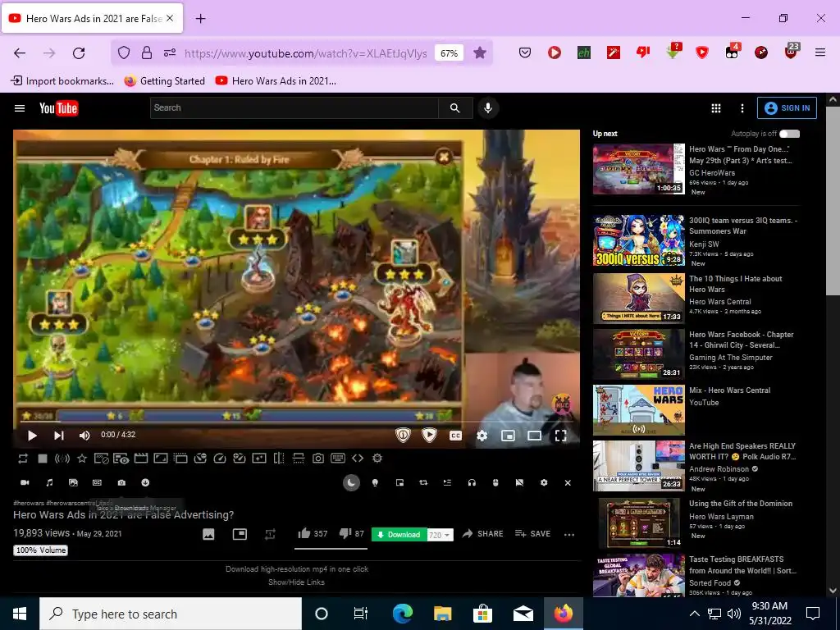This screenshot has height=630, width=840.
Task: Dislike the video with thumbs down
Action: (x=345, y=533)
